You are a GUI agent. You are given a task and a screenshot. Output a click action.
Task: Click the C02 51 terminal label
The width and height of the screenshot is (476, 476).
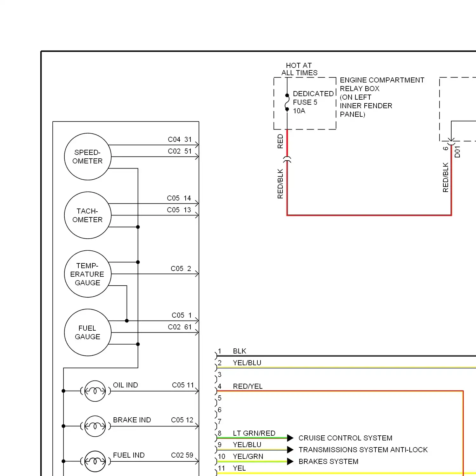pyautogui.click(x=180, y=151)
